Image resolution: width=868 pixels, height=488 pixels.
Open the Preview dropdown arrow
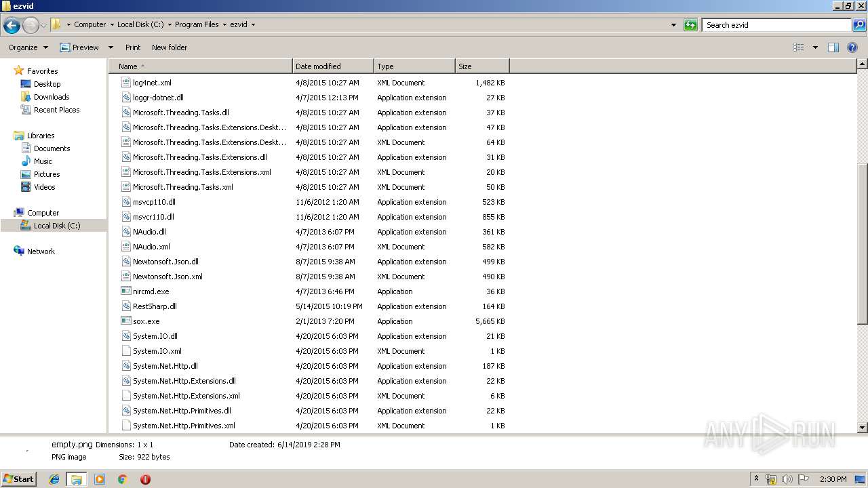click(111, 47)
